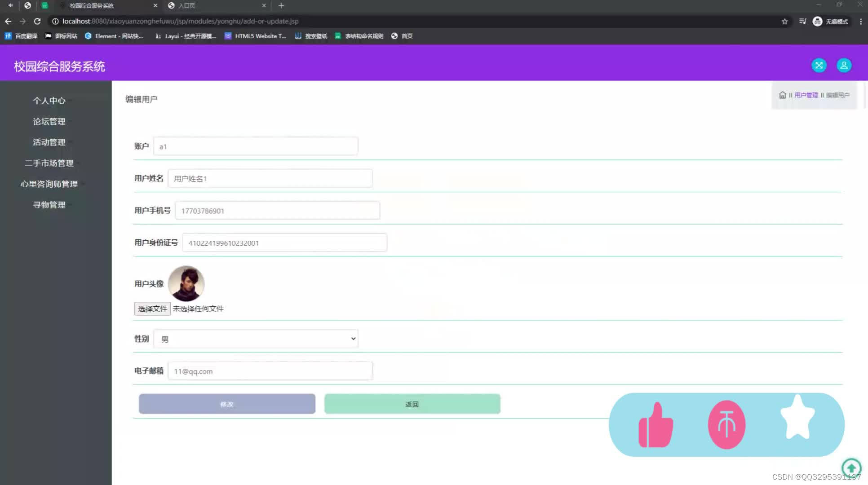Go back with browser back arrow
This screenshot has width=868, height=485.
(x=8, y=21)
